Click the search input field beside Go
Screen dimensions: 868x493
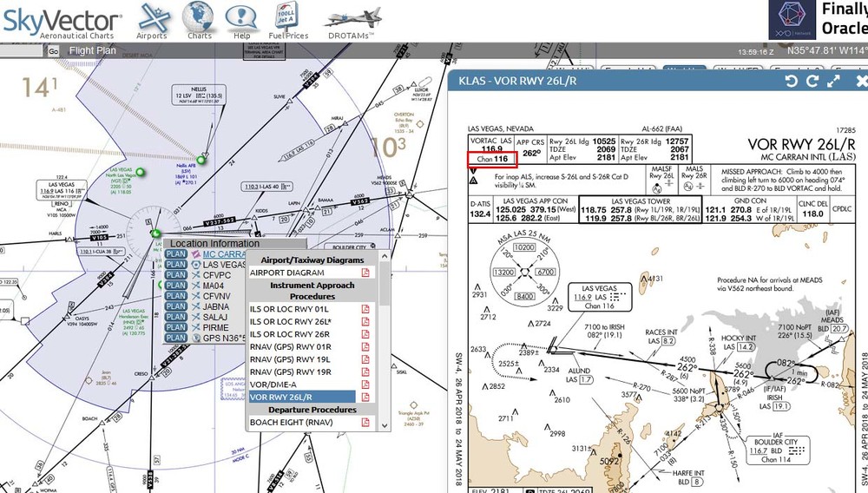(21, 51)
